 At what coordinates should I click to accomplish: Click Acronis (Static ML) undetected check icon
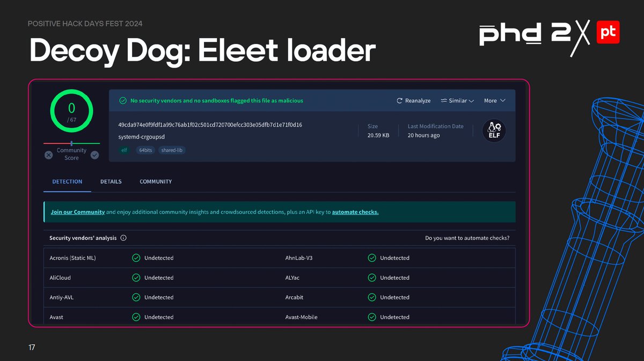(136, 258)
